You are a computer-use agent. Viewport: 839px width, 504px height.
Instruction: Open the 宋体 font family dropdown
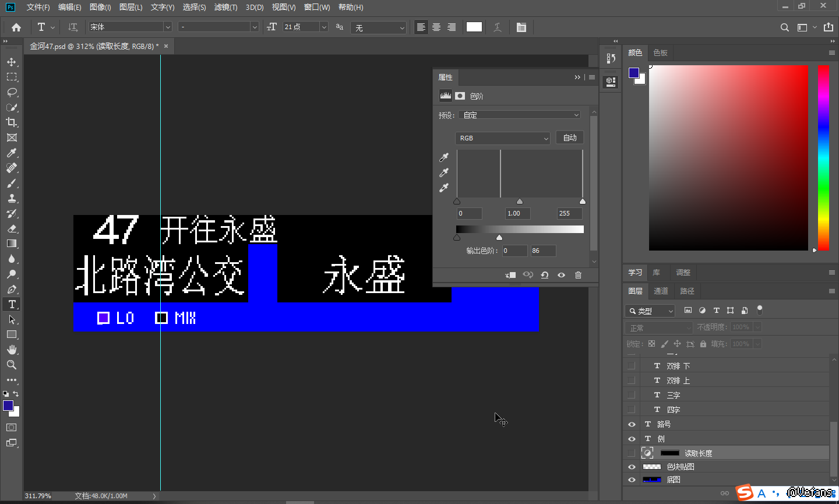point(167,27)
